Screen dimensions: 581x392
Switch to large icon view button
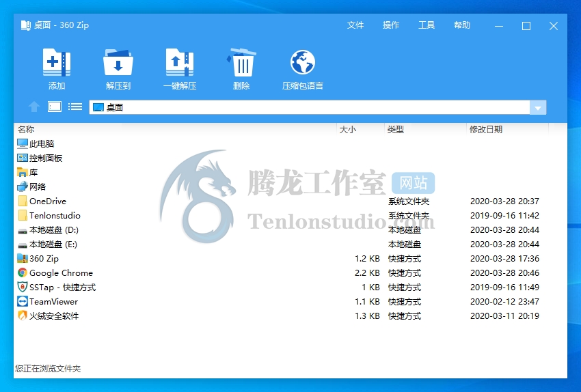point(55,107)
